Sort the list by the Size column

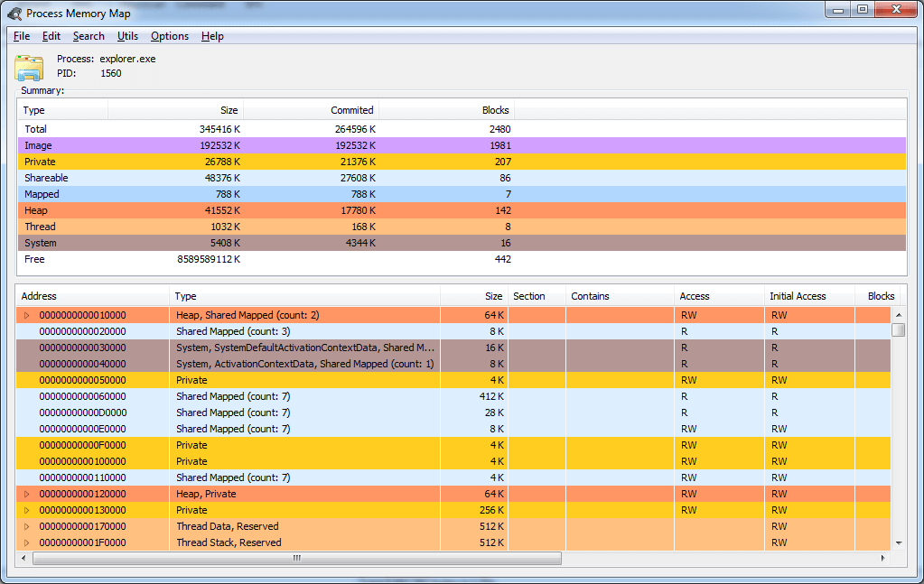pyautogui.click(x=493, y=296)
